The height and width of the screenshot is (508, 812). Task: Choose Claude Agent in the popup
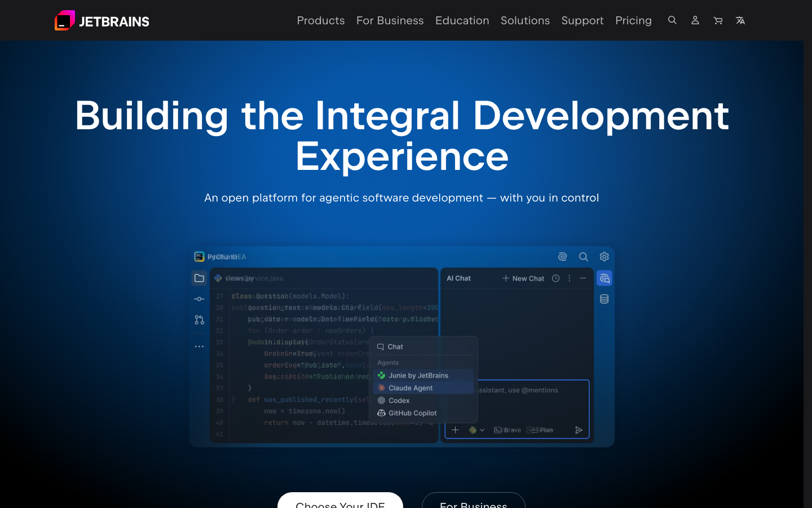(423, 388)
